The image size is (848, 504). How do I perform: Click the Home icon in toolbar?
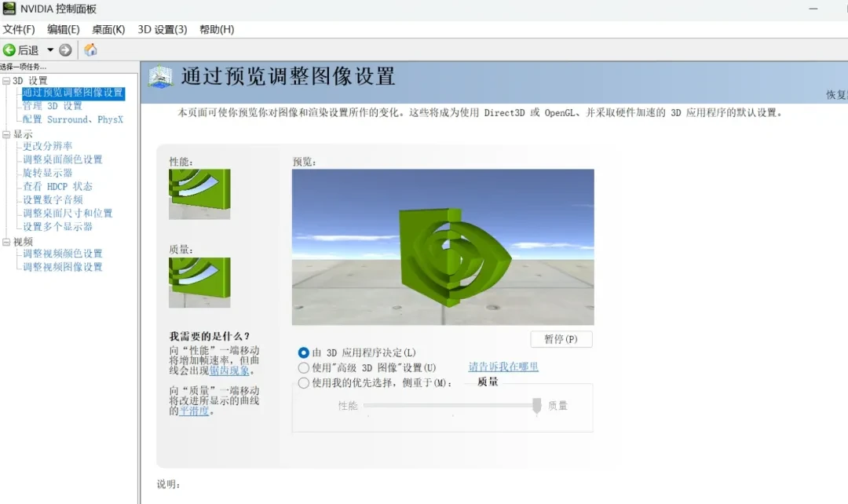point(90,49)
